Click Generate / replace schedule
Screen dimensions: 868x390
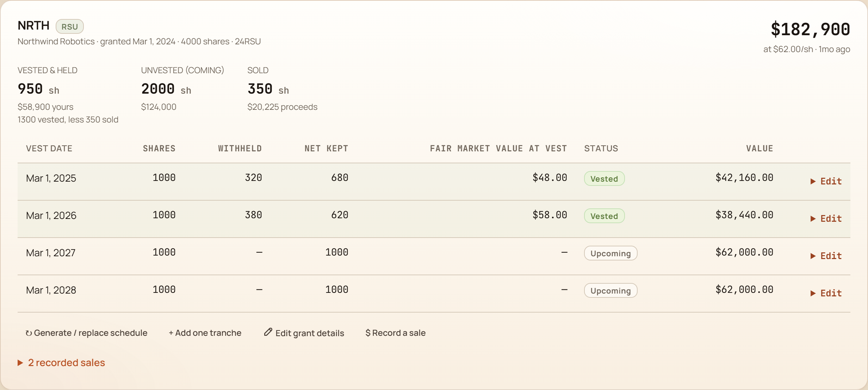pos(86,333)
